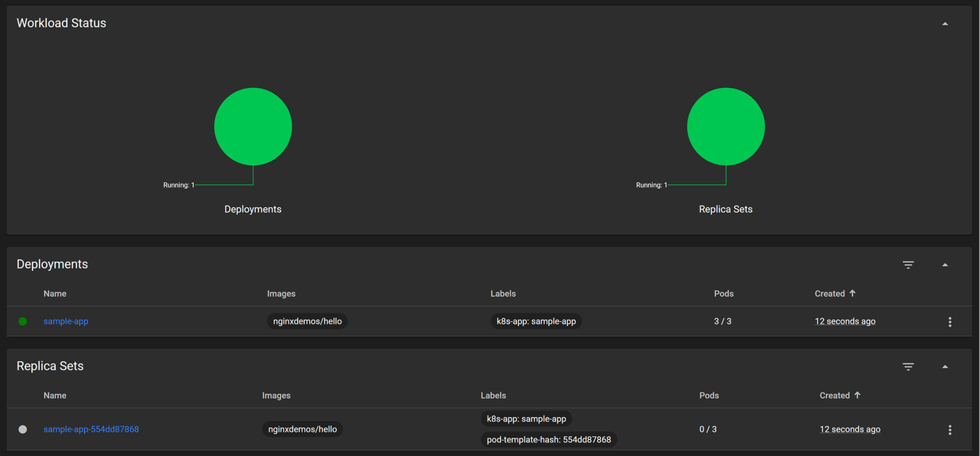980x456 pixels.
Task: Open filter for Replica Sets list
Action: 908,366
